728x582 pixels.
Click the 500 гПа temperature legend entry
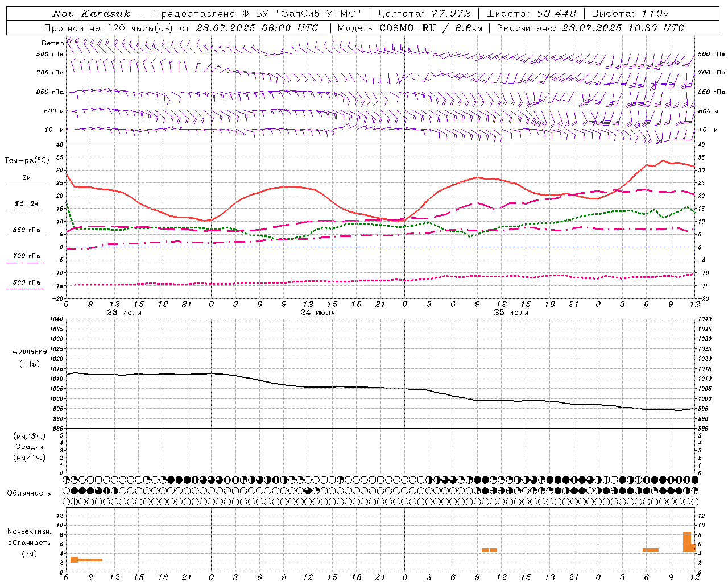(26, 282)
